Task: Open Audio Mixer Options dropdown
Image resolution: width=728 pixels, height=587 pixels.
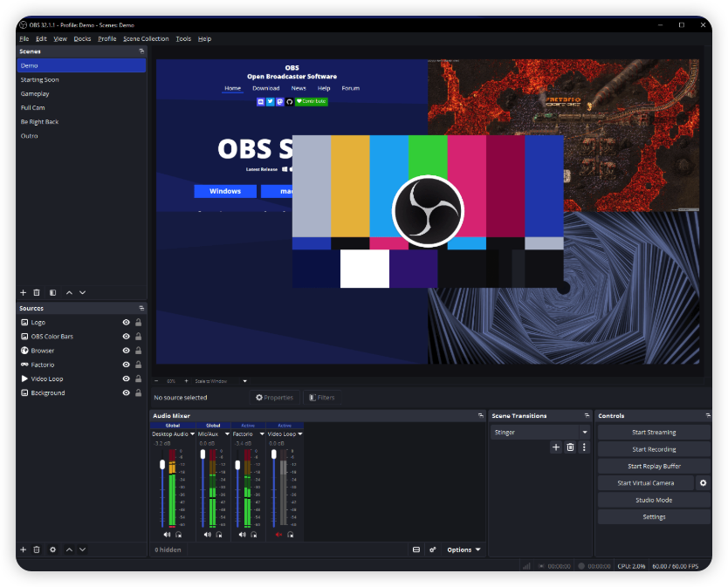Action: [x=464, y=549]
